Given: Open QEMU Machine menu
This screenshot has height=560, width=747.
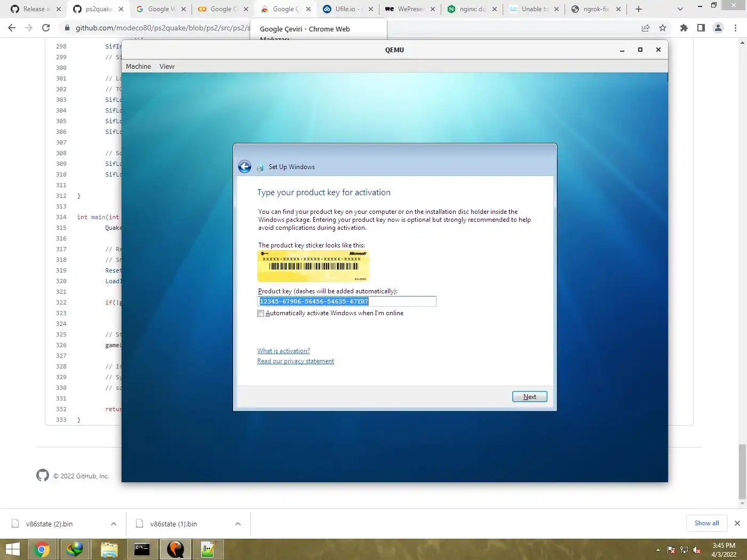Looking at the screenshot, I should [x=138, y=67].
